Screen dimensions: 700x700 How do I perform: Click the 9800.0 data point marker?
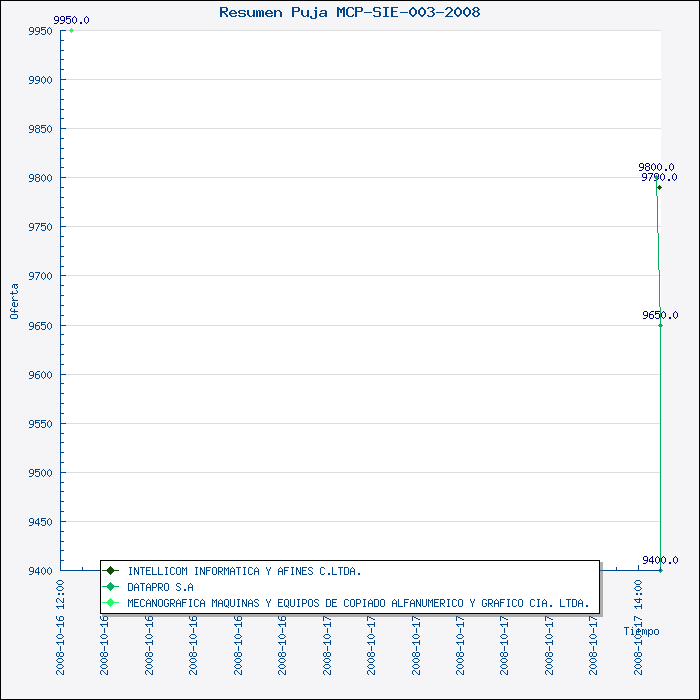tap(656, 178)
